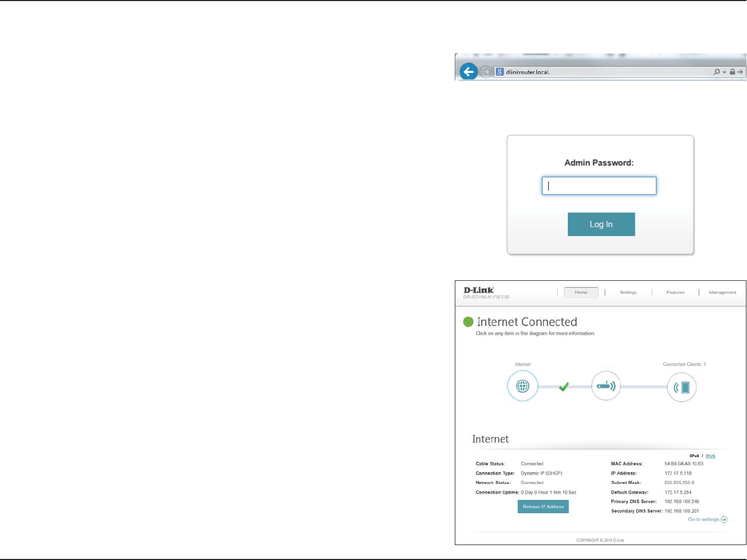747x560 pixels.
Task: Click the "Network Status:" label
Action: 493,483
